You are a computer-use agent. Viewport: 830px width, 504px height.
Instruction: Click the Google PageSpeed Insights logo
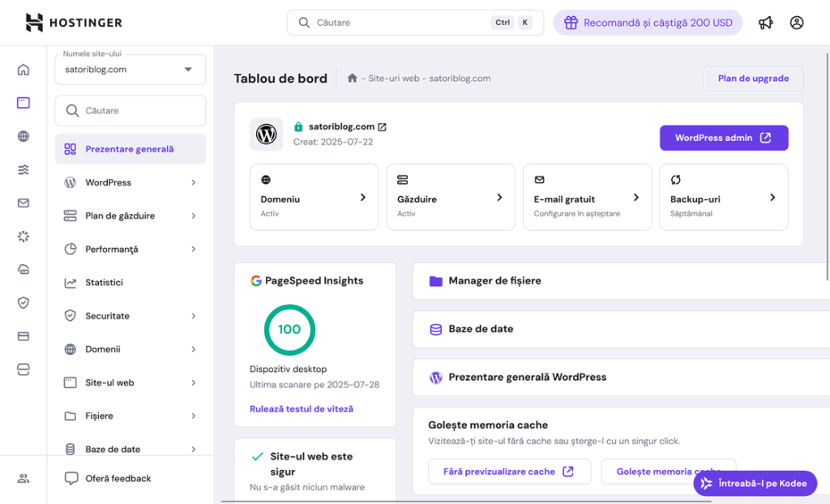255,281
